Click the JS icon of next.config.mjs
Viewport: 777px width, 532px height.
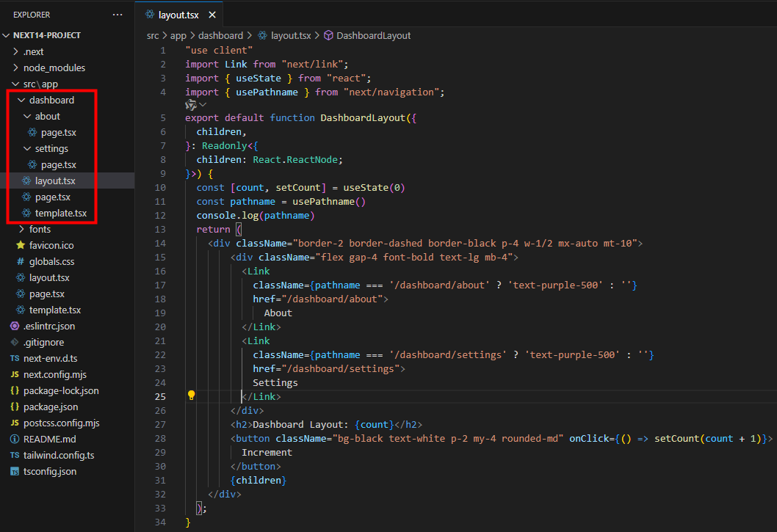click(15, 374)
